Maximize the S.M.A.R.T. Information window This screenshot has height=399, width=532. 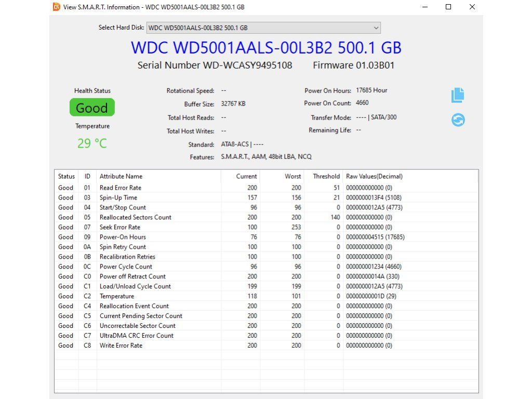click(448, 7)
